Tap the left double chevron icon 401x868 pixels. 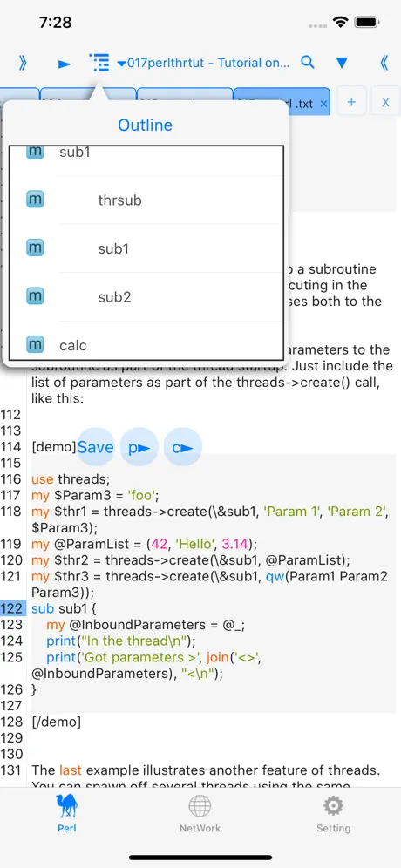[384, 63]
